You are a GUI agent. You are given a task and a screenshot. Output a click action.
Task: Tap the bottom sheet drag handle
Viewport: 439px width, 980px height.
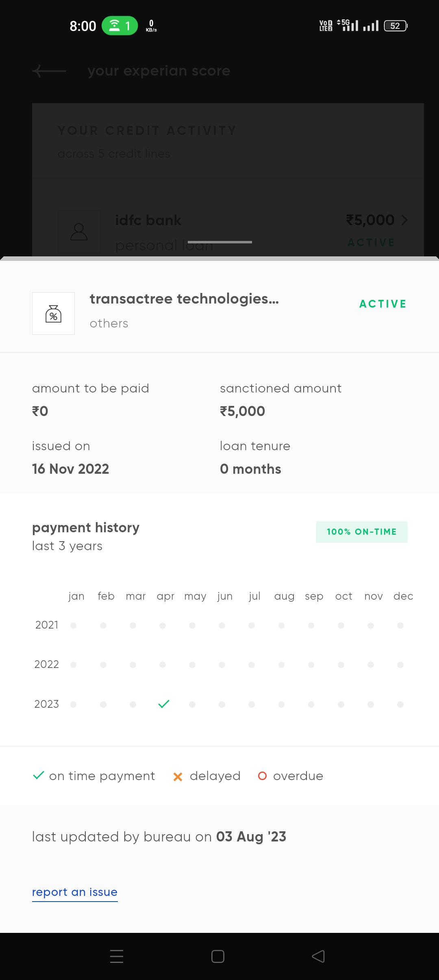(x=219, y=242)
